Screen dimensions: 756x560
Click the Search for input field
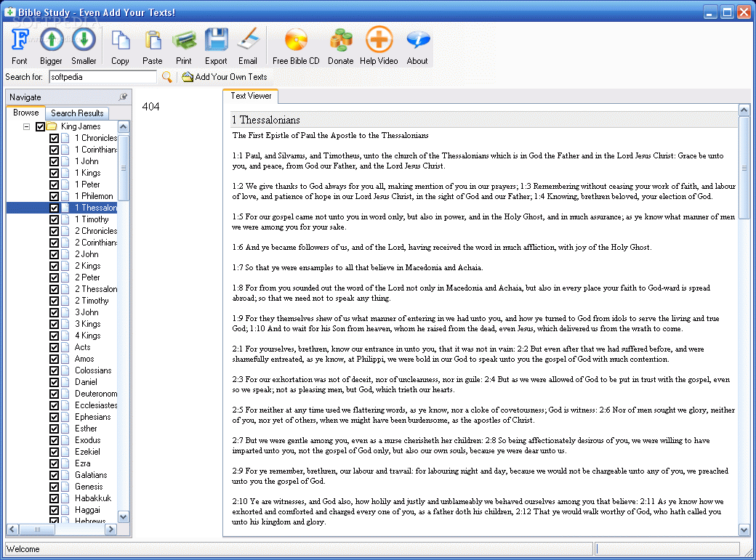click(102, 77)
